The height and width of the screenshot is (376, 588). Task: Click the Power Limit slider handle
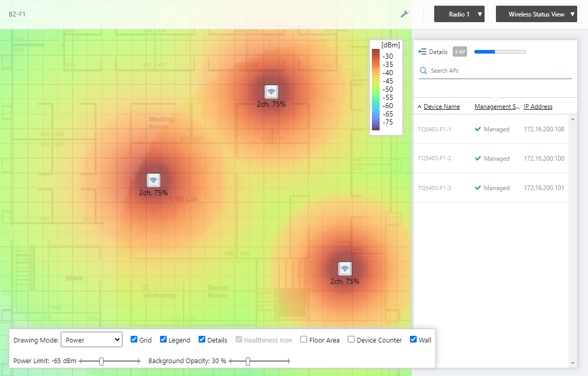click(x=101, y=362)
